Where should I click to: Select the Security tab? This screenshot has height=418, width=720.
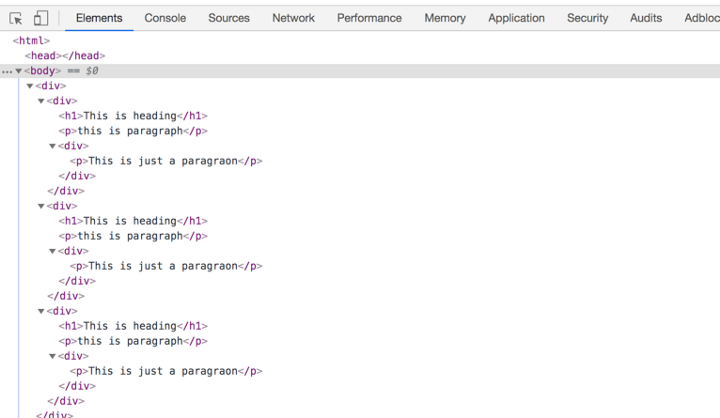coord(587,18)
